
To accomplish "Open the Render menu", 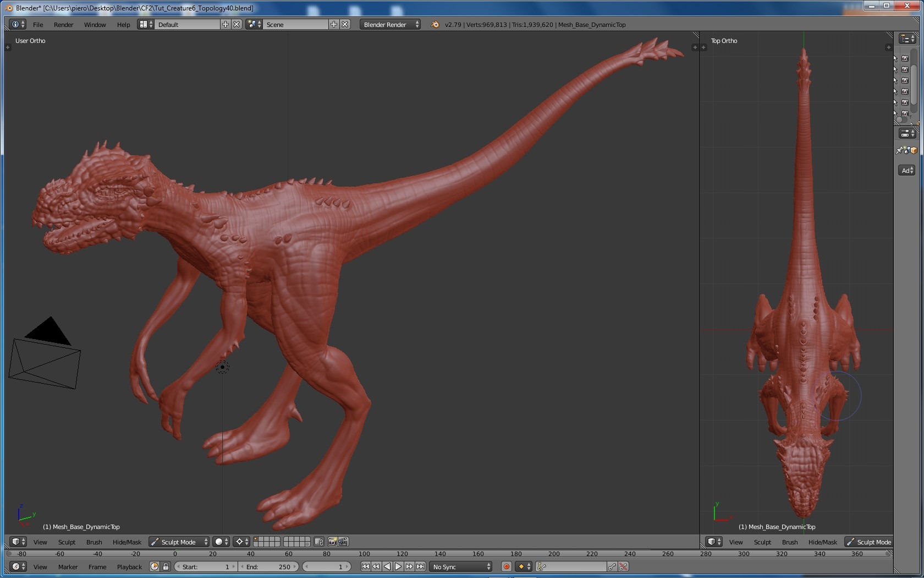I will point(64,25).
